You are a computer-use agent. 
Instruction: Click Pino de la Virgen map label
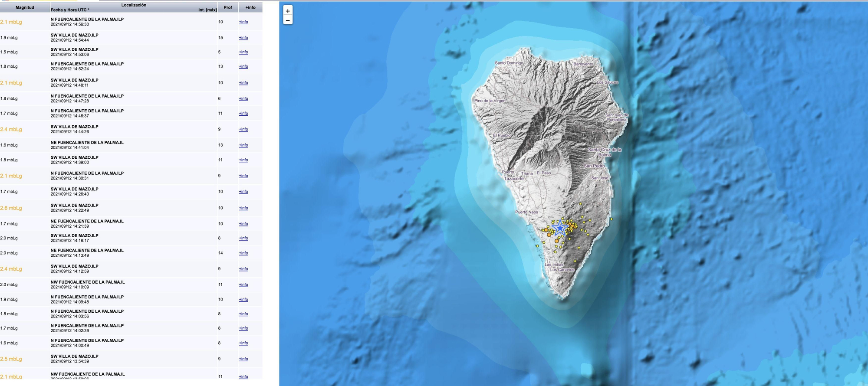click(x=490, y=101)
